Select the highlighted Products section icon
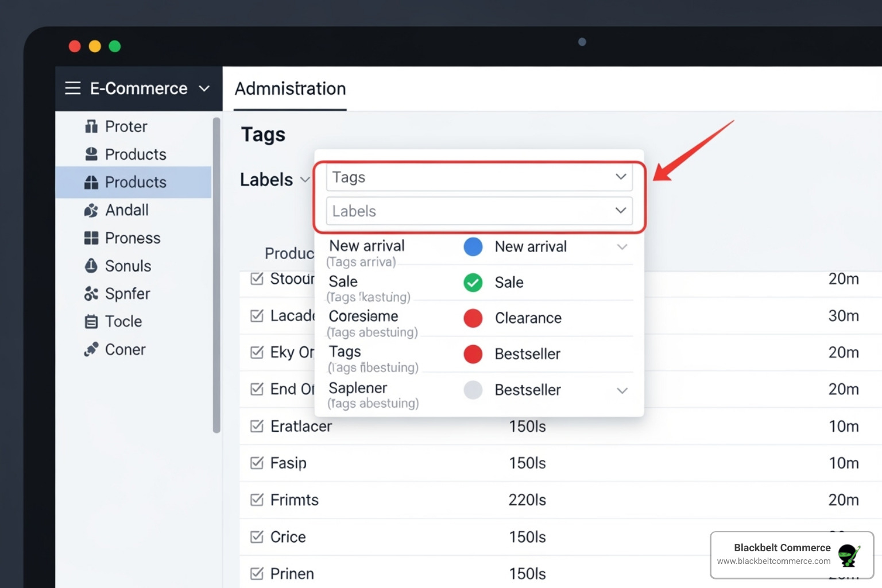The width and height of the screenshot is (882, 588). coord(92,182)
